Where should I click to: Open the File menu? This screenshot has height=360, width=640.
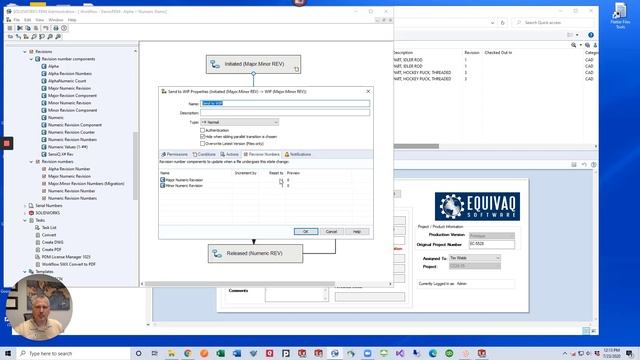point(16,20)
